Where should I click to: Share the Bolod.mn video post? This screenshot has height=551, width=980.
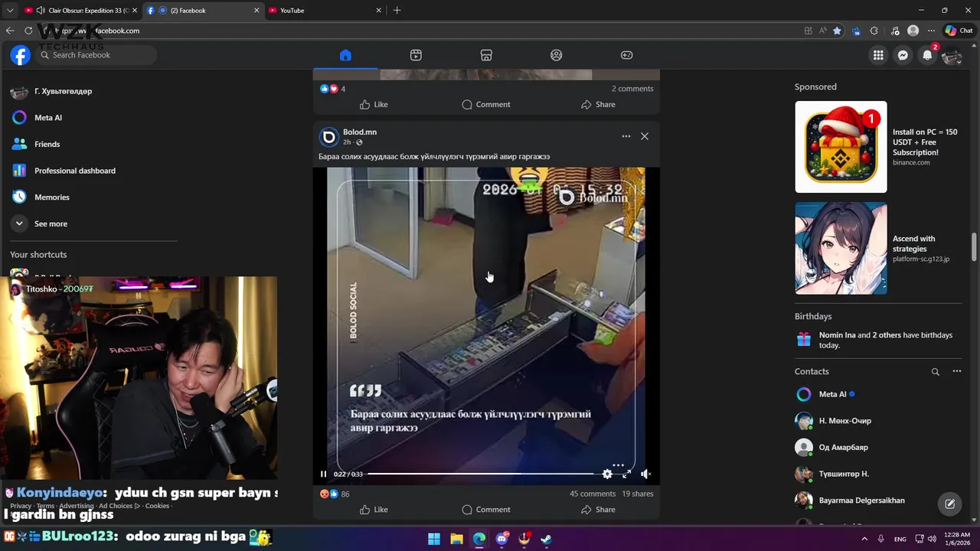598,510
